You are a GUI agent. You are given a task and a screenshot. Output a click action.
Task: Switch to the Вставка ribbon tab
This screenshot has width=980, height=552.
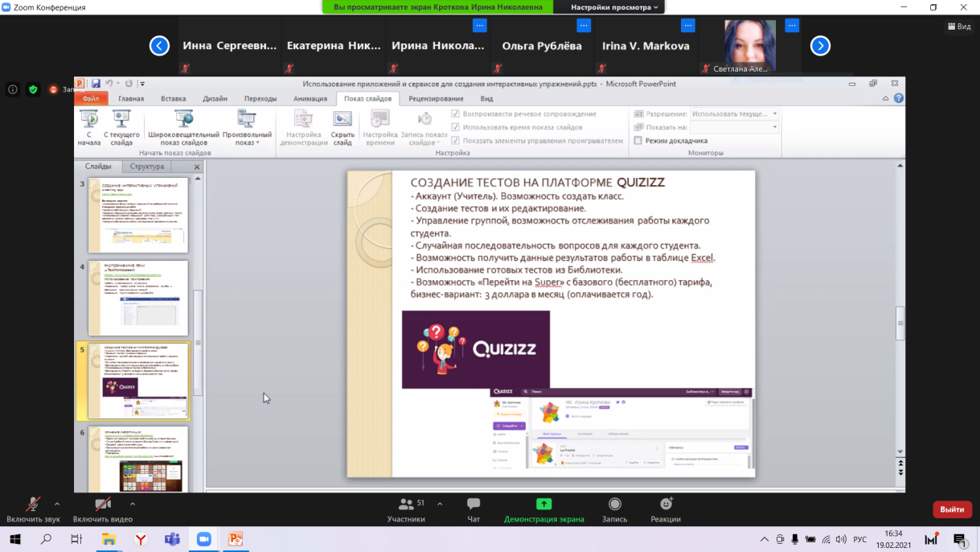(x=173, y=99)
